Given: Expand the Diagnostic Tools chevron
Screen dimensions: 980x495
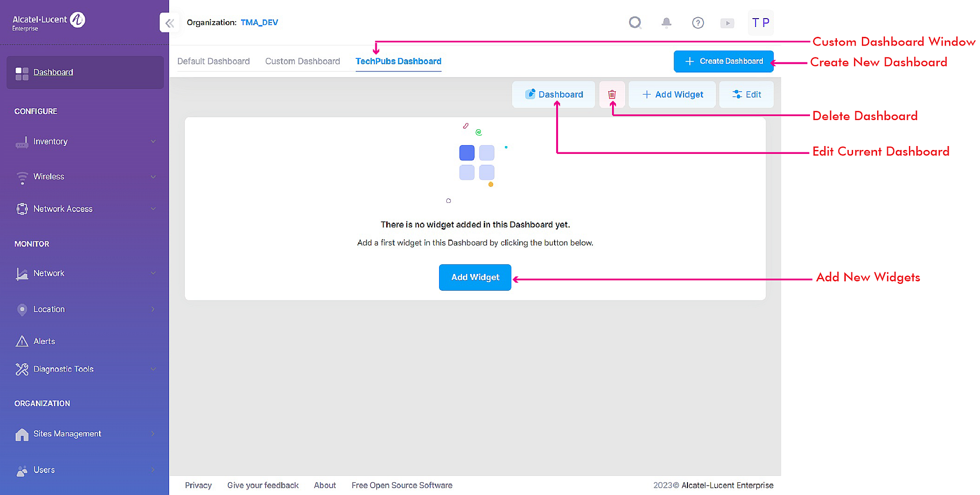Looking at the screenshot, I should click(x=153, y=369).
